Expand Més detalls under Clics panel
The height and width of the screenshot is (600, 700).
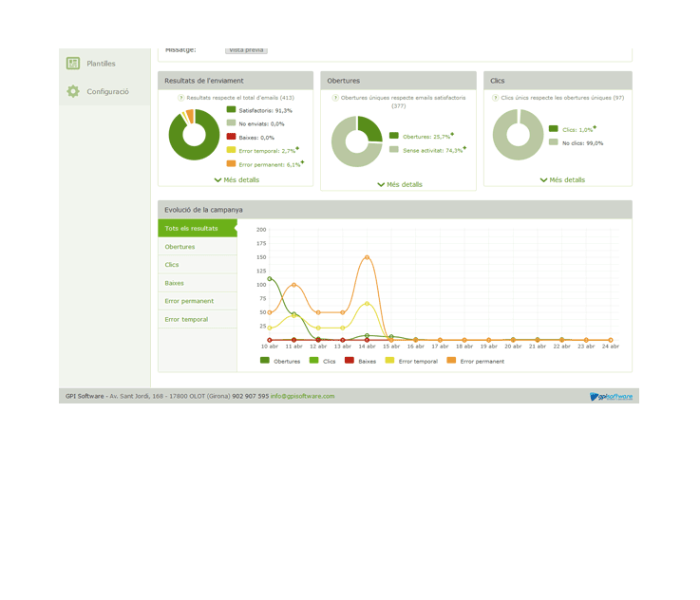(562, 179)
